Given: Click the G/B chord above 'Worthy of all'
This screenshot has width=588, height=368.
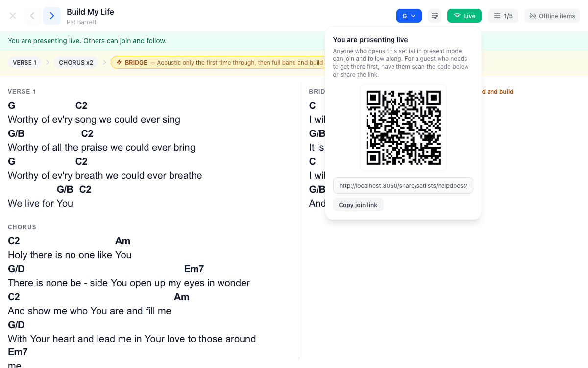Looking at the screenshot, I should (16, 133).
